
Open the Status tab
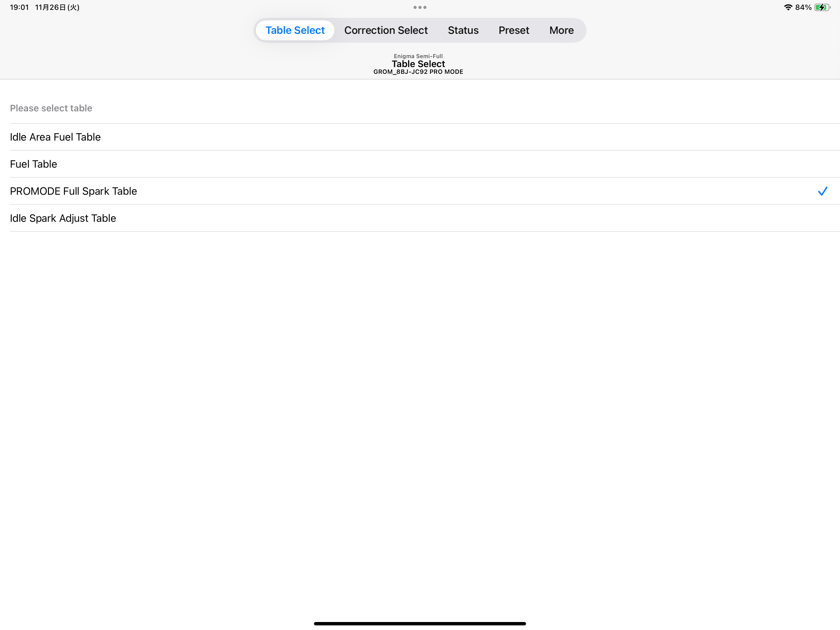[x=463, y=30]
